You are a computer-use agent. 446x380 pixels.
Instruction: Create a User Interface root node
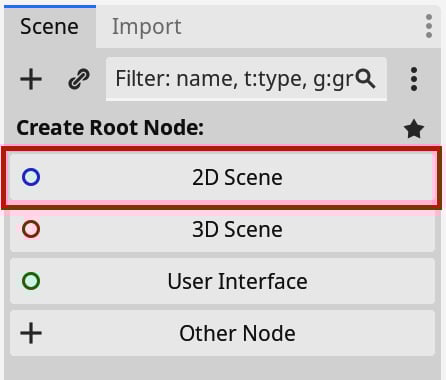coord(222,281)
